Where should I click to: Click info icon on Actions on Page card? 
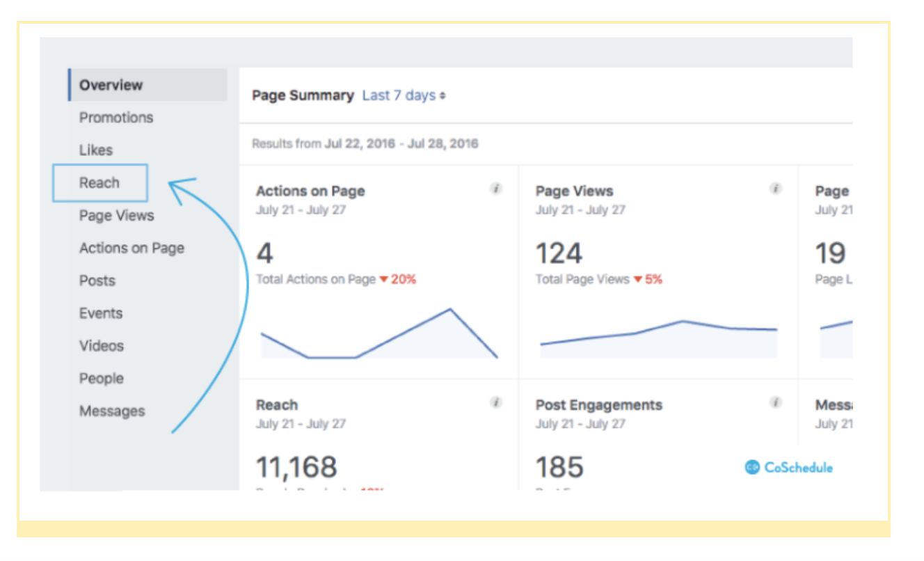[x=496, y=189]
